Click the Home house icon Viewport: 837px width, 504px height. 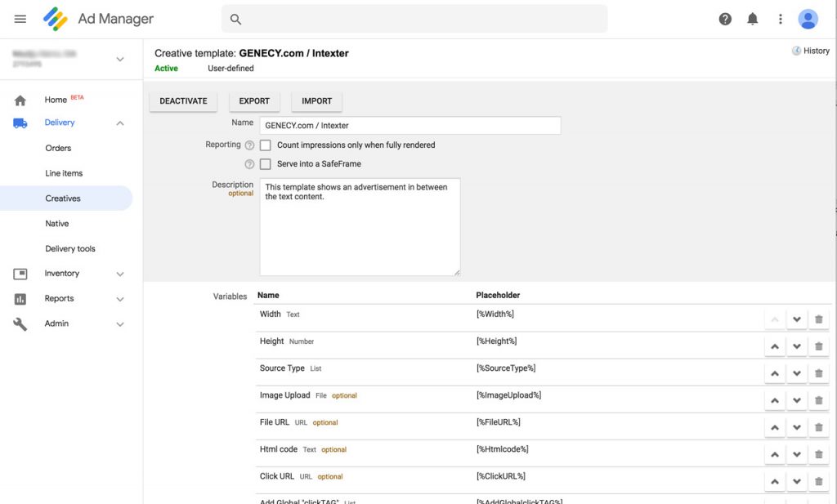click(x=20, y=100)
